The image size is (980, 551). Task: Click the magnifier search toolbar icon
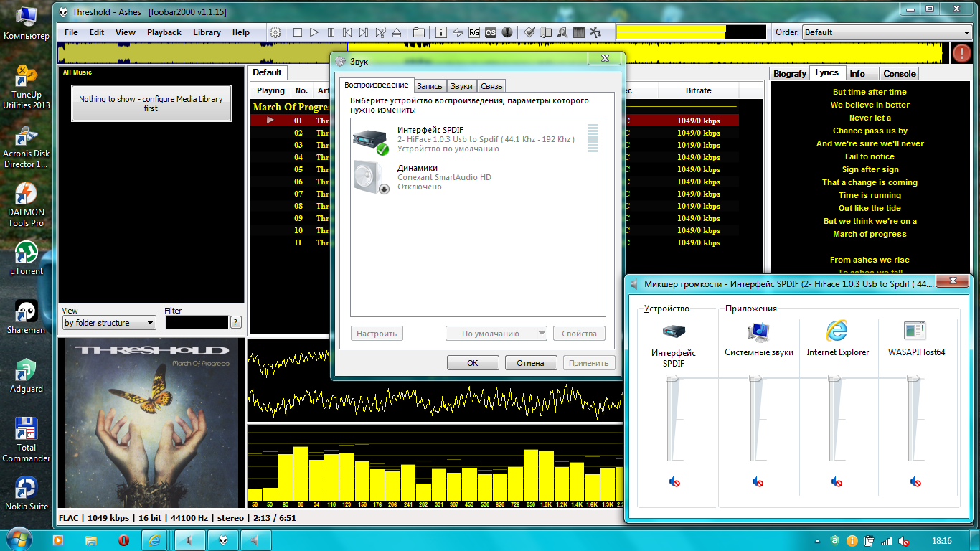pyautogui.click(x=562, y=32)
